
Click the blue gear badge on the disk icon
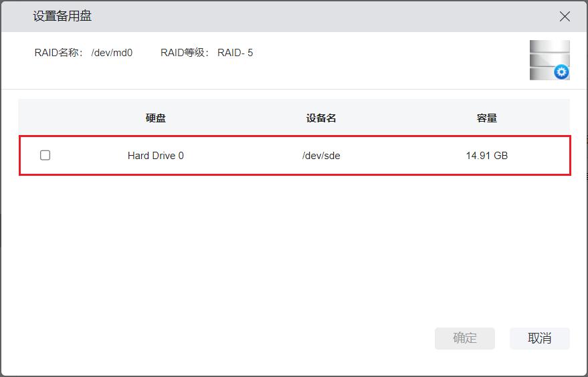562,72
